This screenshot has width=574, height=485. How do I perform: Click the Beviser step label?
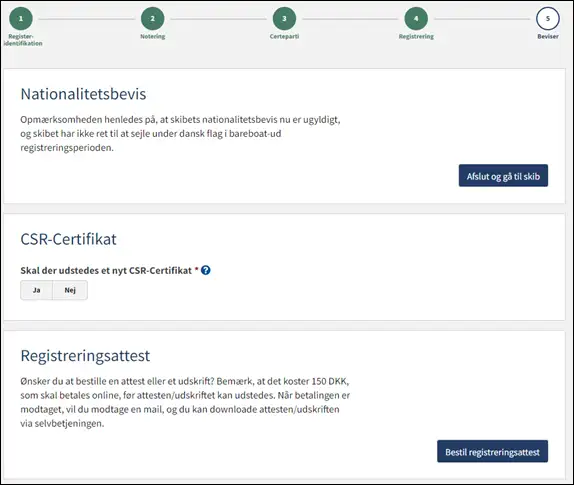point(548,36)
